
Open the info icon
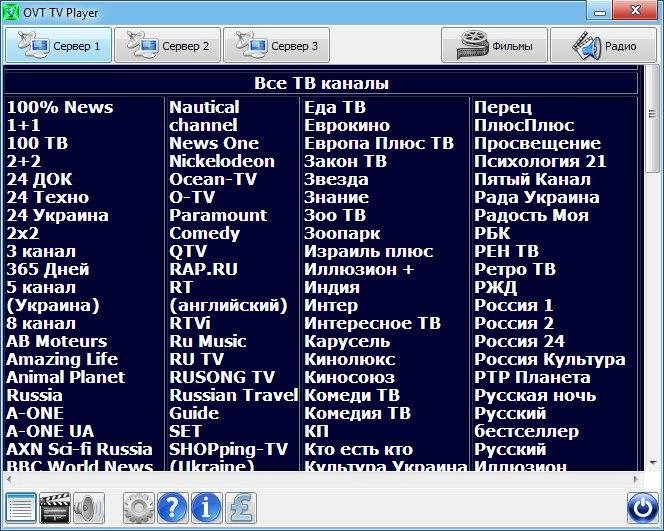pyautogui.click(x=206, y=507)
